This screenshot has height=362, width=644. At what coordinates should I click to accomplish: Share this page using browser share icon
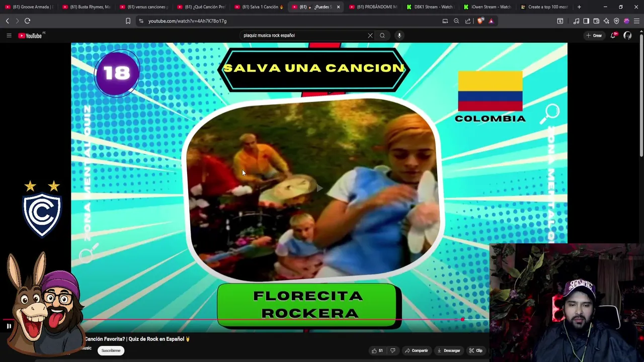click(468, 21)
